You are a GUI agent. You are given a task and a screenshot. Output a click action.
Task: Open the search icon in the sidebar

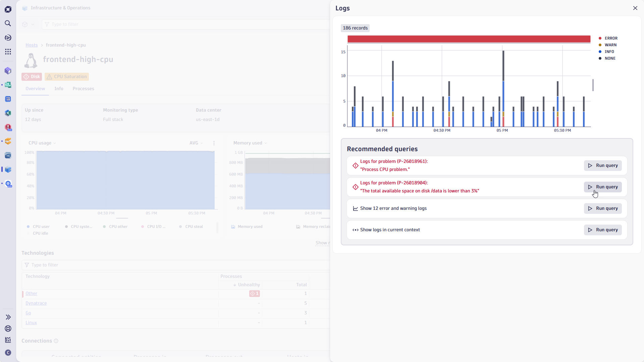pos(8,23)
